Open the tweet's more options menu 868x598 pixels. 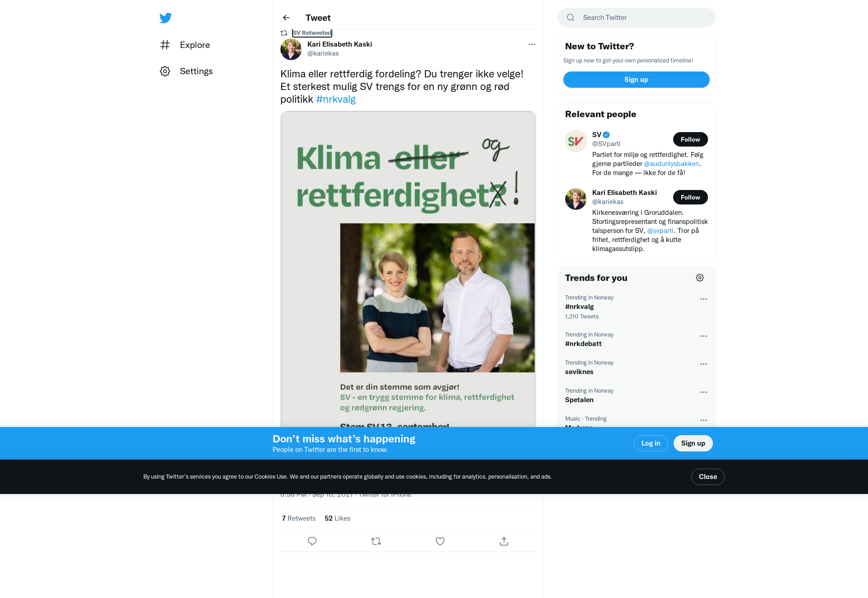(x=532, y=44)
